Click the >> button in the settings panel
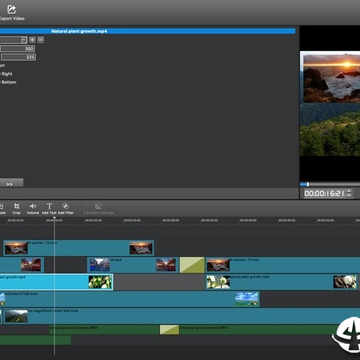This screenshot has height=360, width=360. pos(10,183)
